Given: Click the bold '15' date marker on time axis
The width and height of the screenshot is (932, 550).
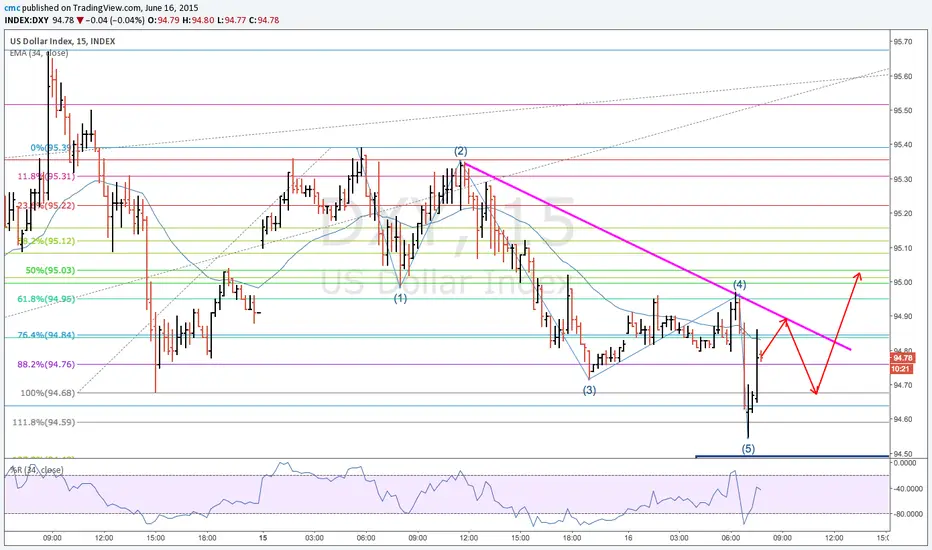Looking at the screenshot, I should pyautogui.click(x=263, y=538).
